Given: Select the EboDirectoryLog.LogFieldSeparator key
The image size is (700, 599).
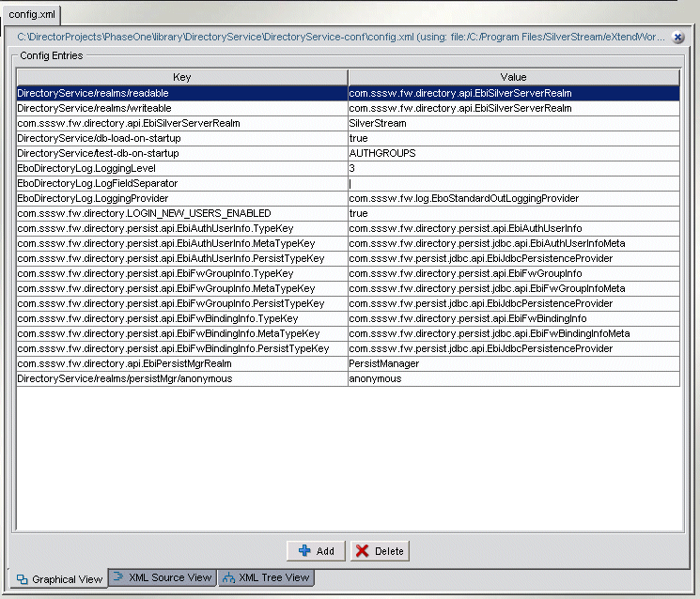Looking at the screenshot, I should 182,183.
